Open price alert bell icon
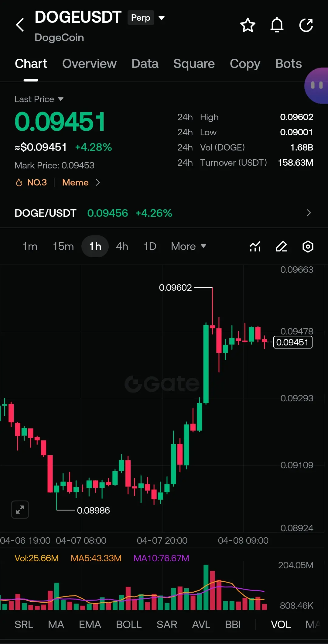Viewport: 328px width, 644px height. pos(277,25)
